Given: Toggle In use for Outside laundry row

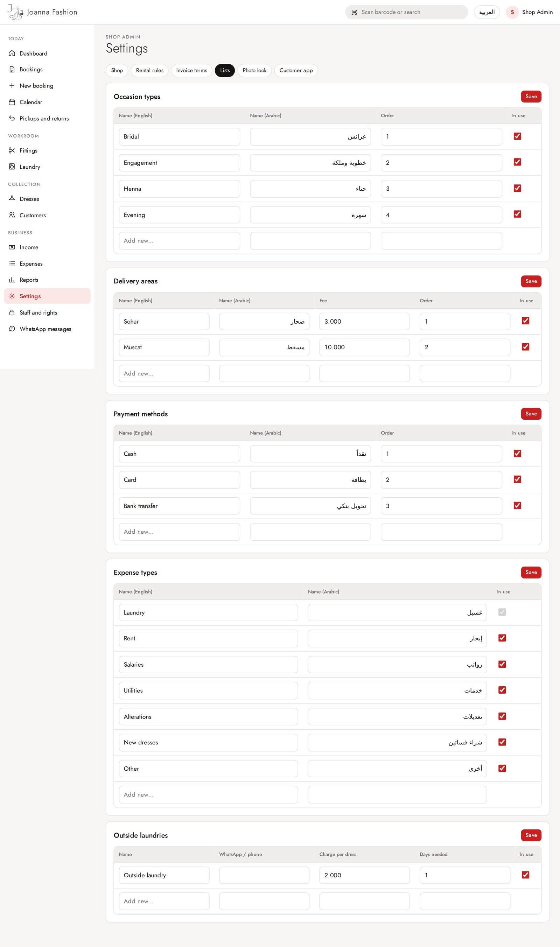Looking at the screenshot, I should pos(525,875).
